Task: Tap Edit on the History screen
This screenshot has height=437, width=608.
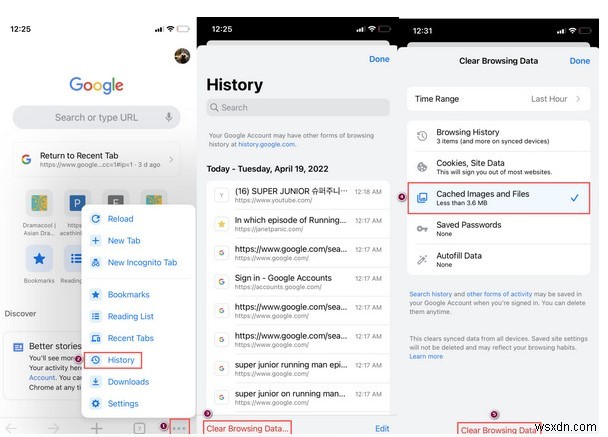Action: coord(382,428)
